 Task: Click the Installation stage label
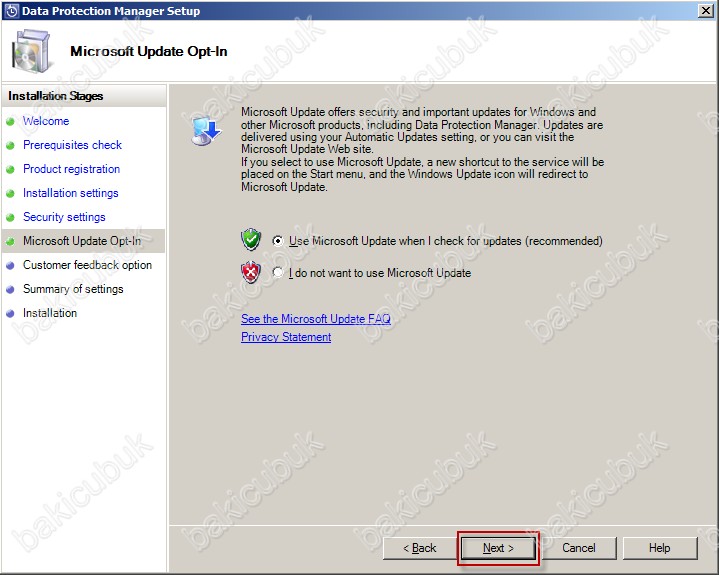point(50,313)
